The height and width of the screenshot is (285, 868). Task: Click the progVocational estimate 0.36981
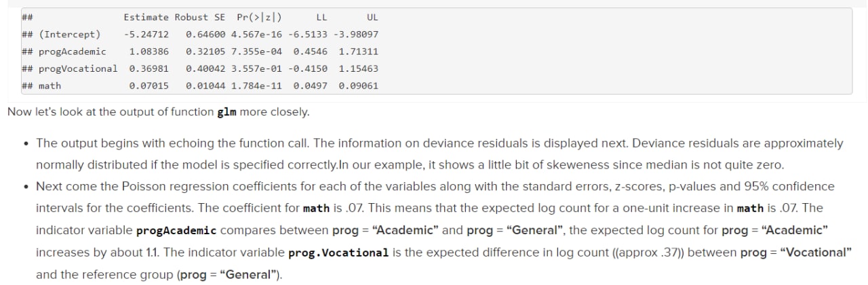(146, 68)
